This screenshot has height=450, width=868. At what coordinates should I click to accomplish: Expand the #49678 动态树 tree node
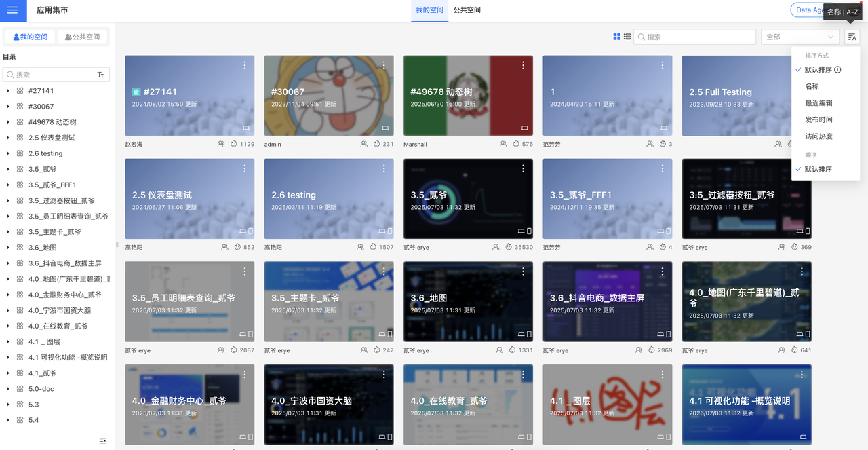click(8, 122)
